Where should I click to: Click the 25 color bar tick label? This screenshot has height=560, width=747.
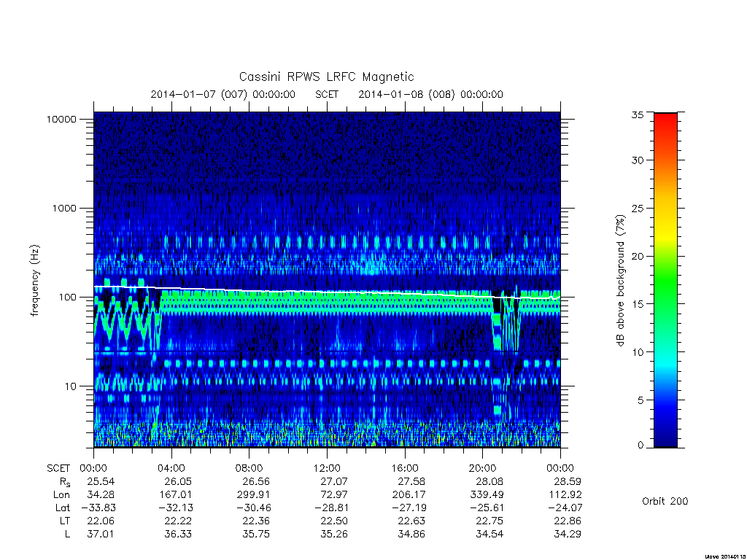coord(638,209)
